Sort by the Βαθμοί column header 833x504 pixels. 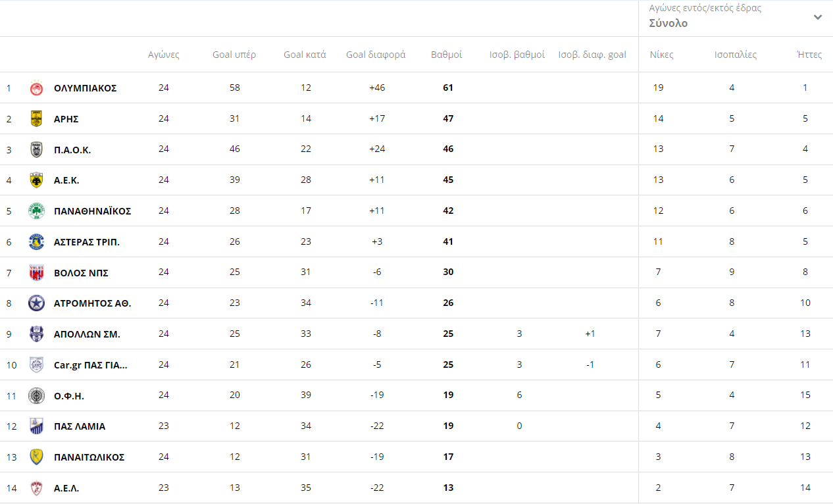coord(447,55)
